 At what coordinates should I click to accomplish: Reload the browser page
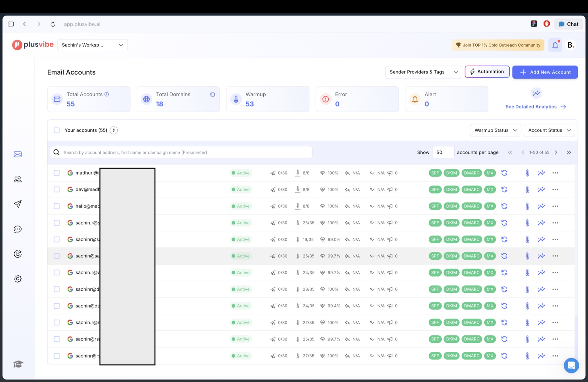53,24
